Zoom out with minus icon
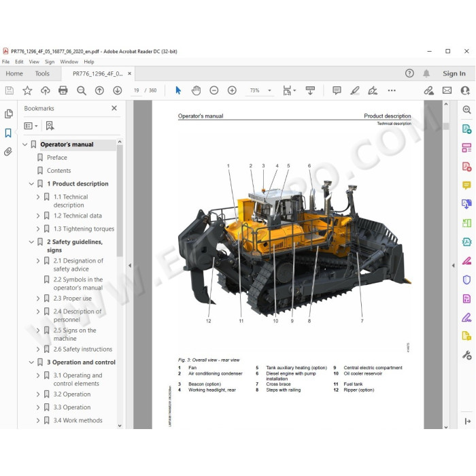Viewport: 476px width, 476px height. 214,90
